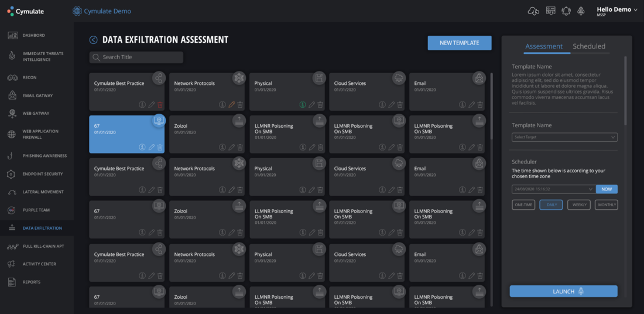Image resolution: width=644 pixels, height=314 pixels.
Task: Click the download icon on highlighted 67 card
Action: (142, 146)
